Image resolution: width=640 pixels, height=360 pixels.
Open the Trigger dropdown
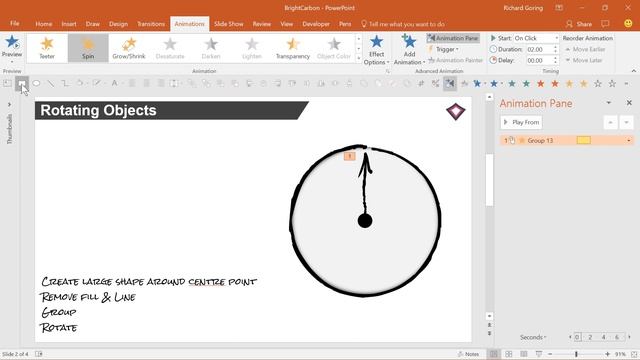click(x=444, y=49)
